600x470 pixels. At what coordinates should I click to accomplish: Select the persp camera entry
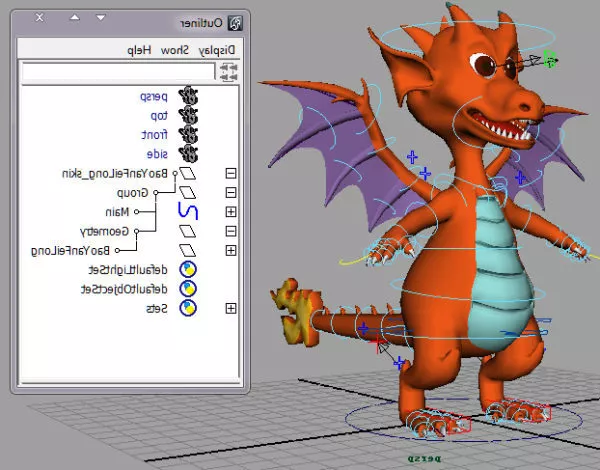click(154, 97)
